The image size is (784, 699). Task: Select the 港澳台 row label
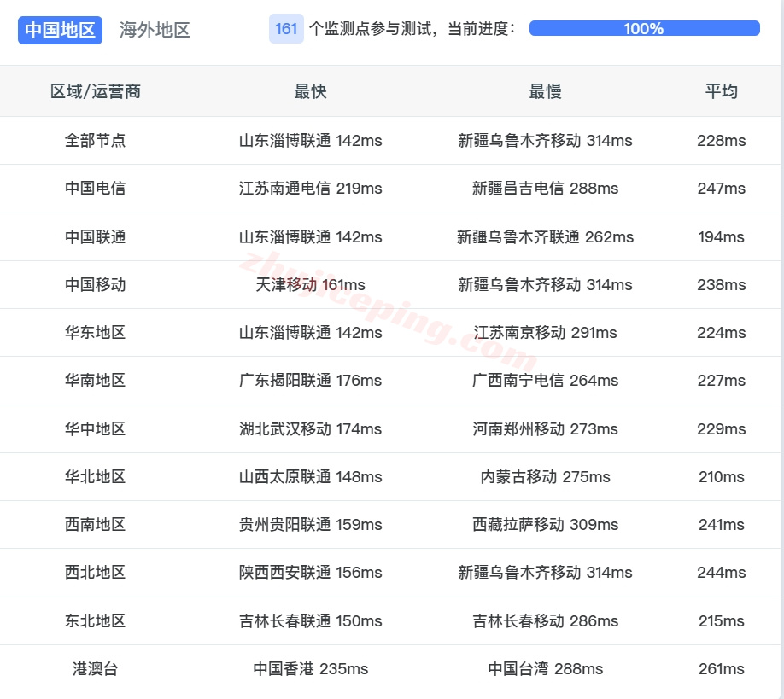coord(95,668)
